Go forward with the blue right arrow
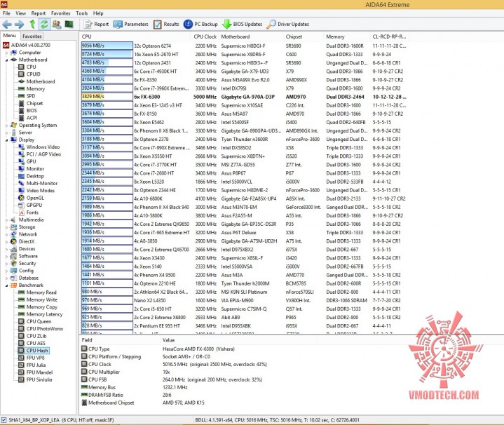The height and width of the screenshot is (425, 504). tap(20, 24)
